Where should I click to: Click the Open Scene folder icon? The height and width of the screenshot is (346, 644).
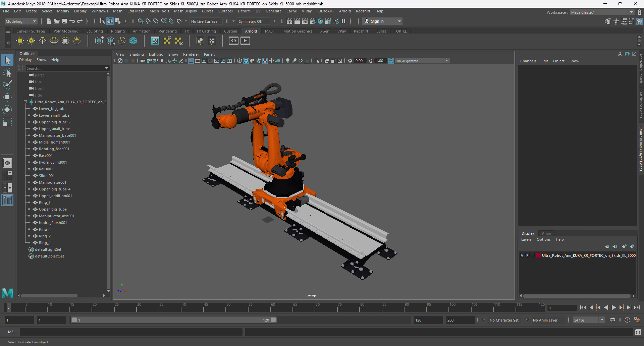coord(57,21)
